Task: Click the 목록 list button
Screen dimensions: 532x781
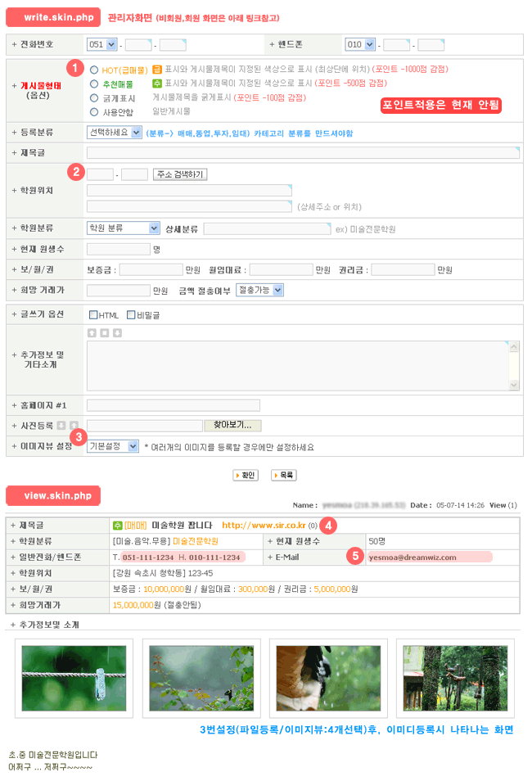Action: point(283,475)
